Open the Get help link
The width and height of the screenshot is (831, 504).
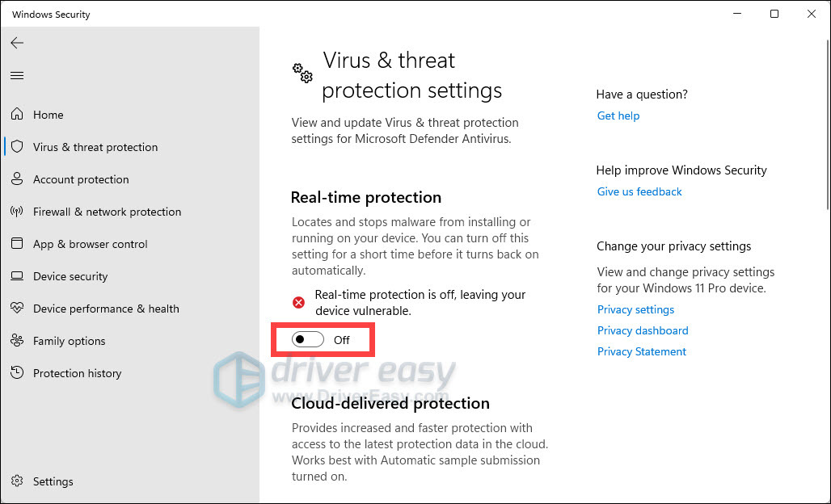pos(618,115)
